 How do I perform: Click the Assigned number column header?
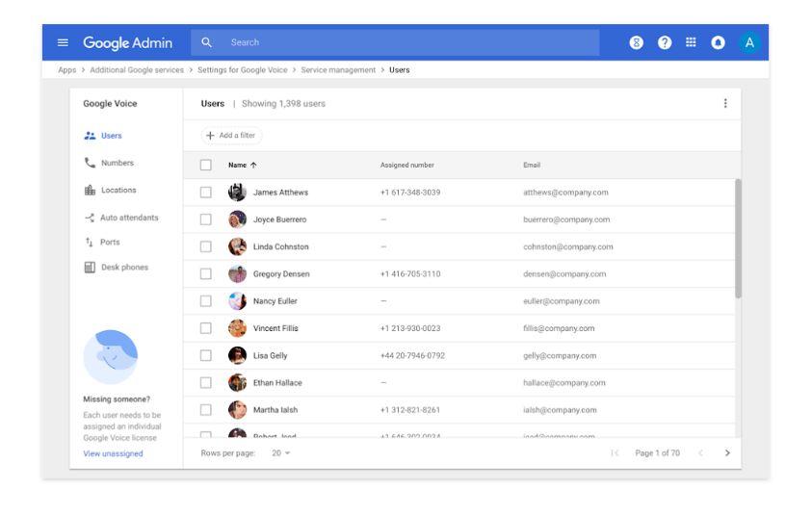[407, 166]
